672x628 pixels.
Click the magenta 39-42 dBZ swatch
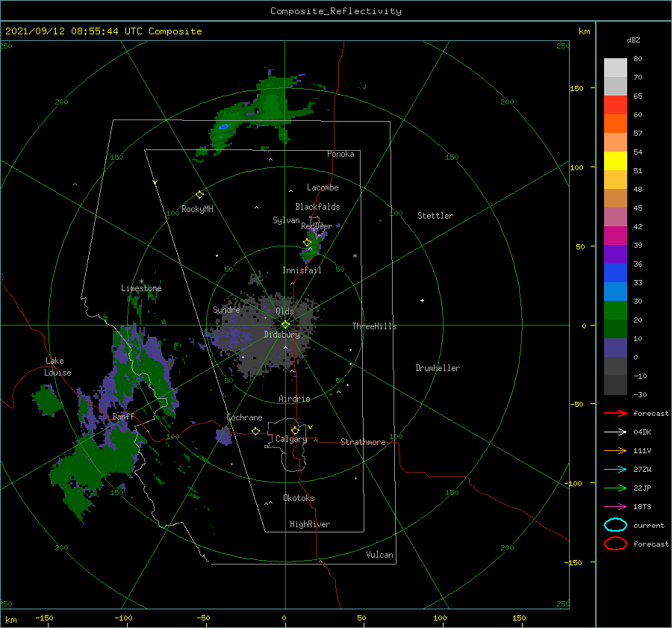click(x=615, y=236)
